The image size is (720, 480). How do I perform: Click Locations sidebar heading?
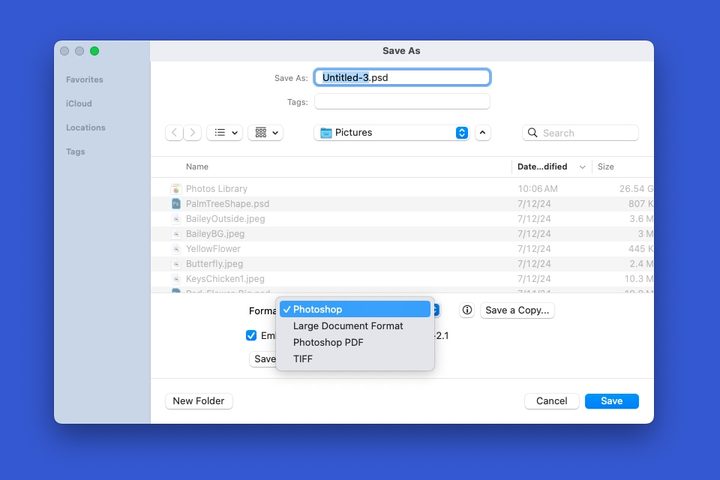point(86,127)
